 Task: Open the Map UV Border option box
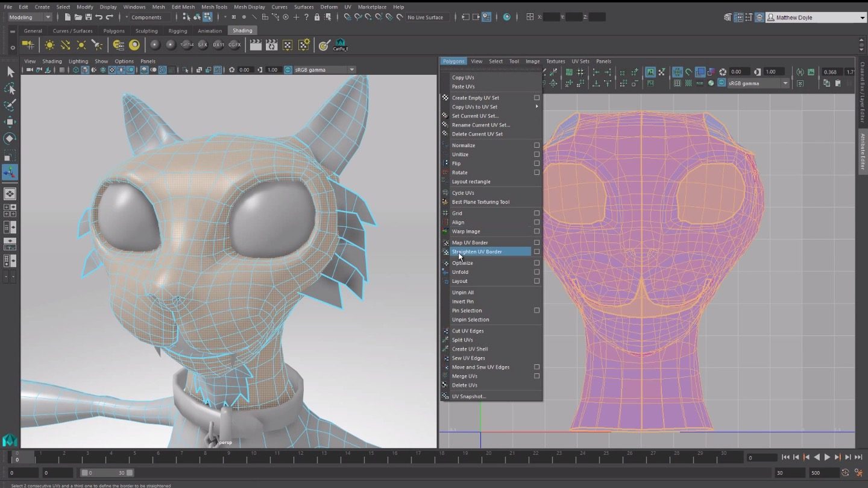[x=536, y=242]
